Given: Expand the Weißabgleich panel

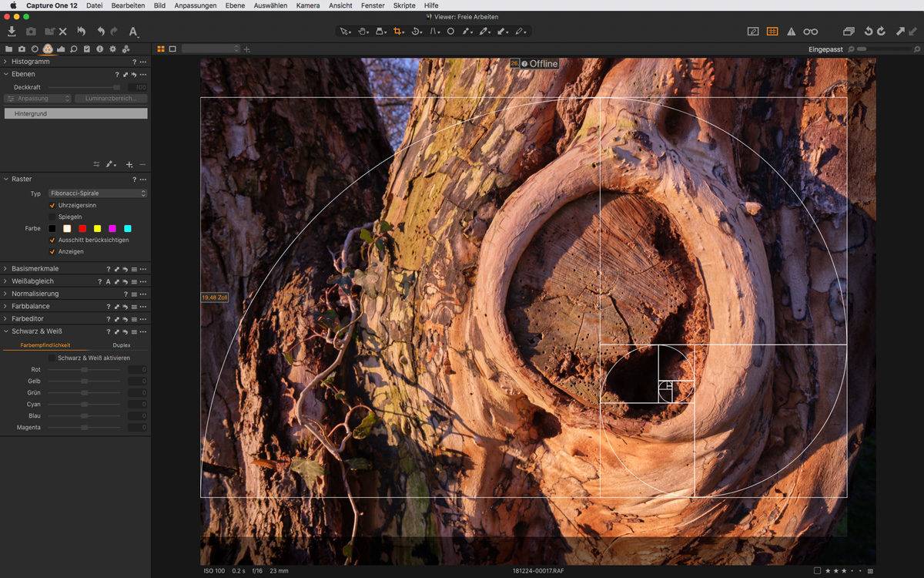Looking at the screenshot, I should tap(5, 281).
